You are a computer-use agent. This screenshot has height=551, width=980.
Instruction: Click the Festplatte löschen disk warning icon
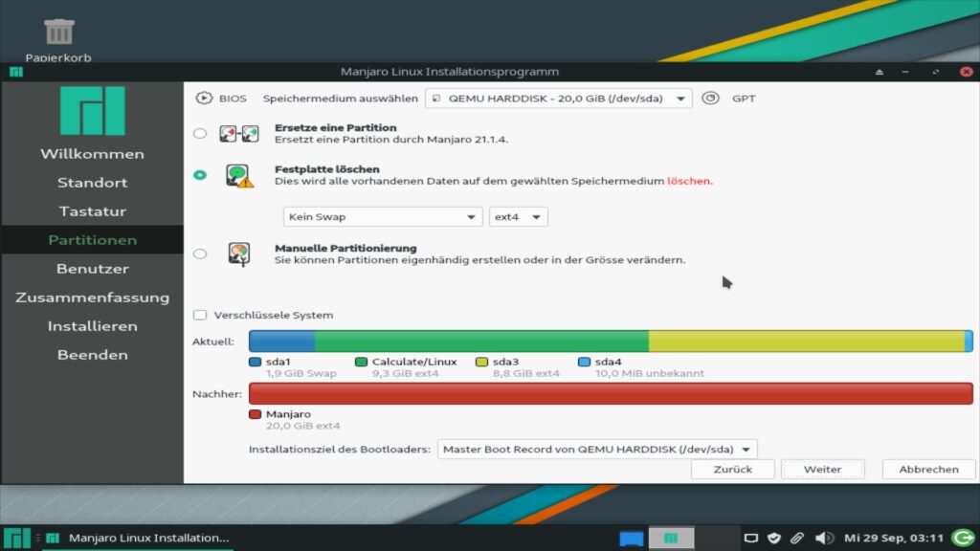pos(238,176)
